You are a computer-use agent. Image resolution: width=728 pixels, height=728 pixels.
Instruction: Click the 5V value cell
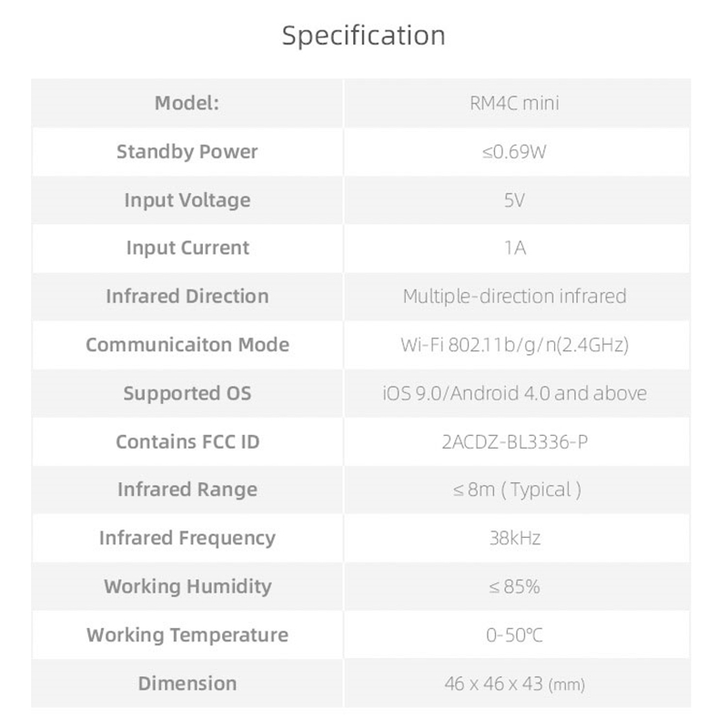click(x=517, y=200)
